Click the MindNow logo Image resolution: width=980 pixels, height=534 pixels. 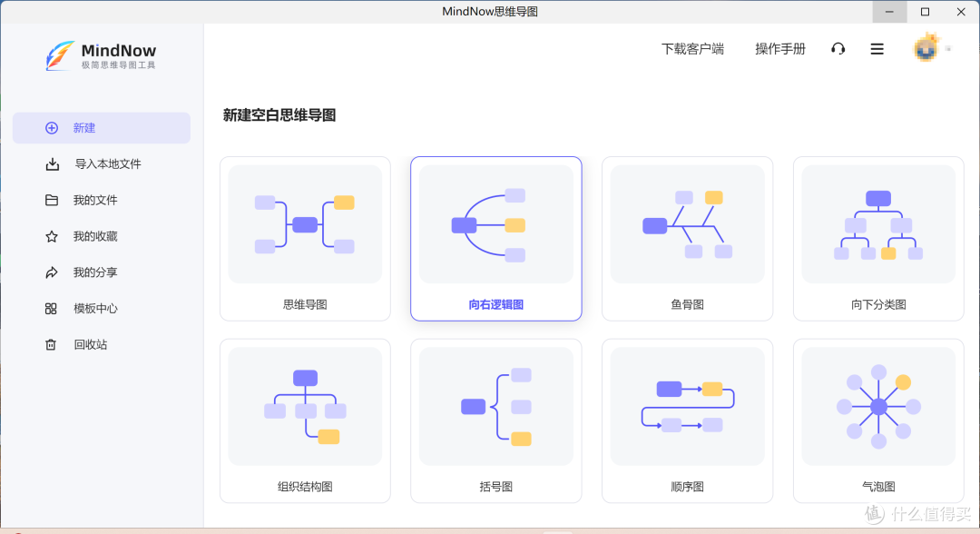click(101, 55)
